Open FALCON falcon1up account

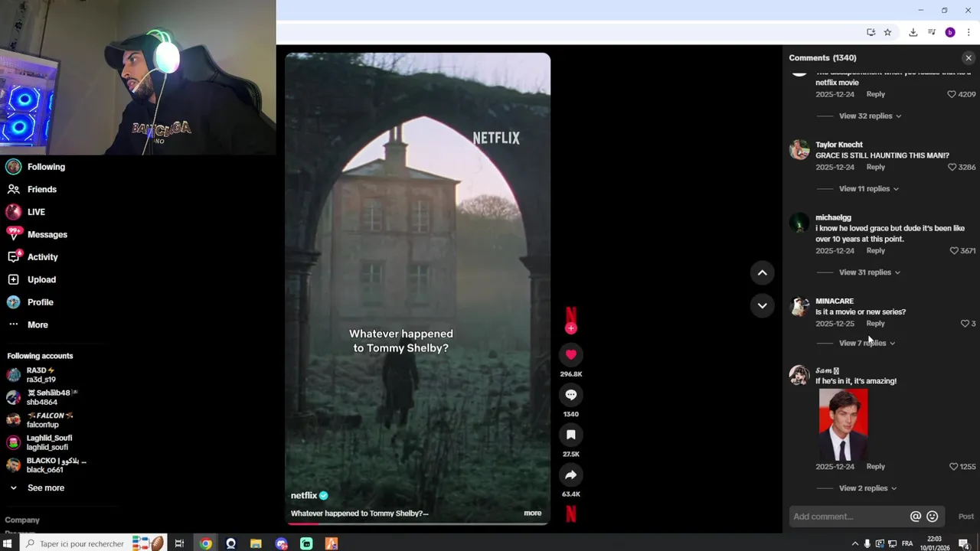tap(40, 420)
